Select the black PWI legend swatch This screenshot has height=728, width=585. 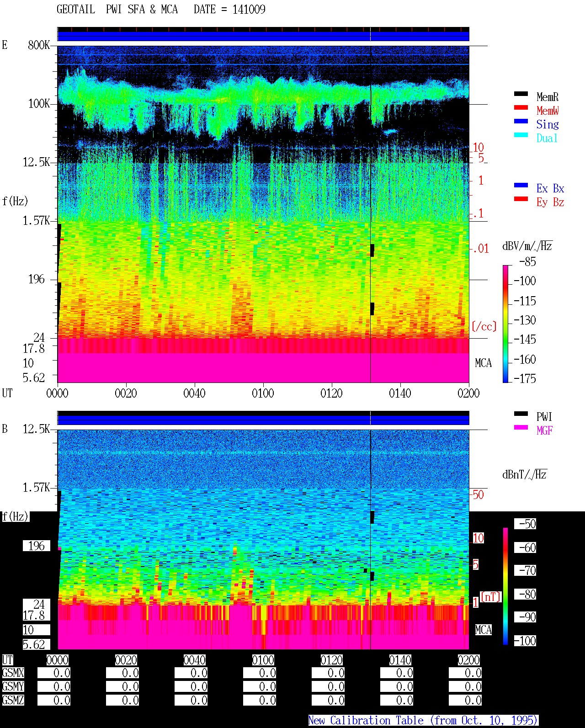(x=521, y=414)
